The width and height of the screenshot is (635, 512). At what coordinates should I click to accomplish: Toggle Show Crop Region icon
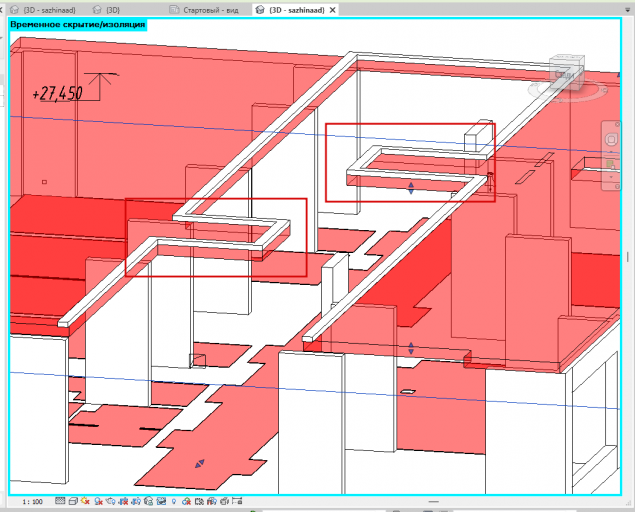pos(136,501)
